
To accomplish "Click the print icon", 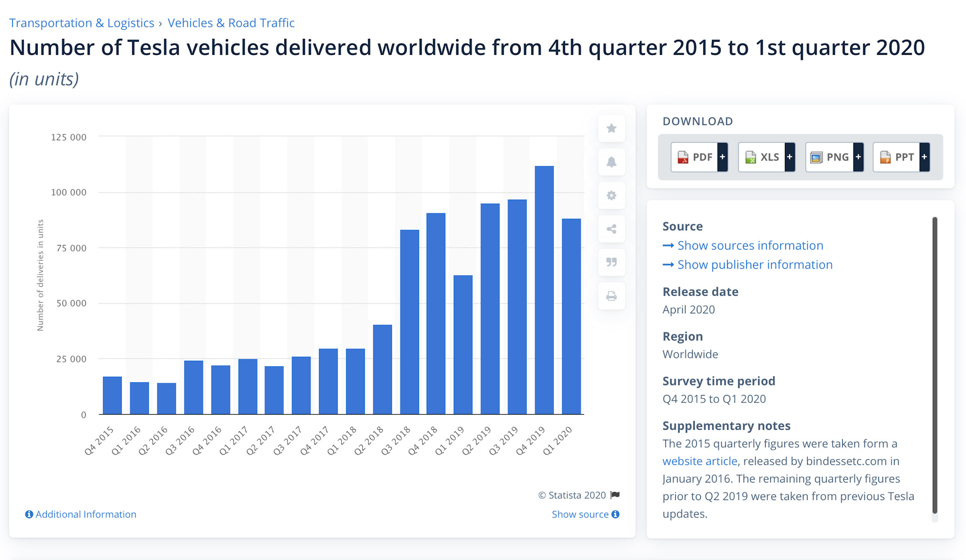I will 611,296.
